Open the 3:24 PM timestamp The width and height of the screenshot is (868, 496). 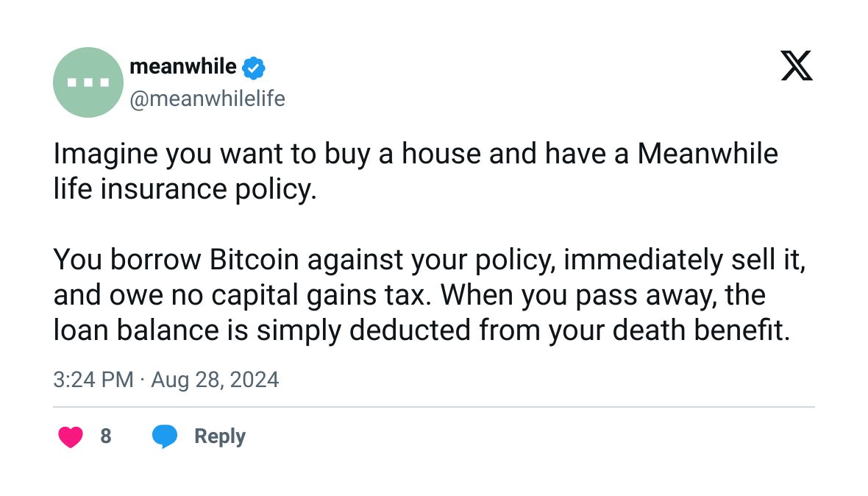click(93, 380)
